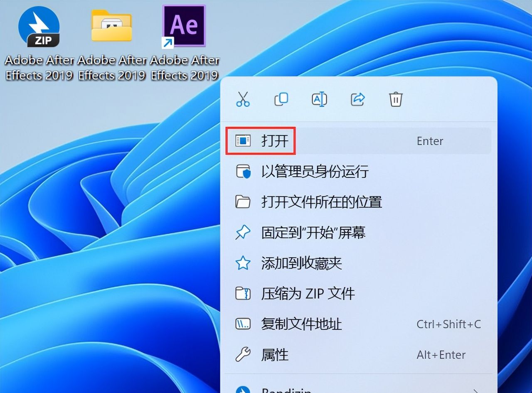Screen dimensions: 532x393
Task: Click the Cut scissors icon
Action: [244, 99]
